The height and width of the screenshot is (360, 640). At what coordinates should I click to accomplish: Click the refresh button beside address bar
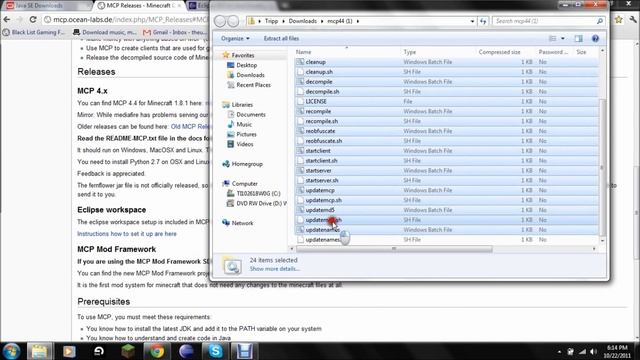[483, 21]
